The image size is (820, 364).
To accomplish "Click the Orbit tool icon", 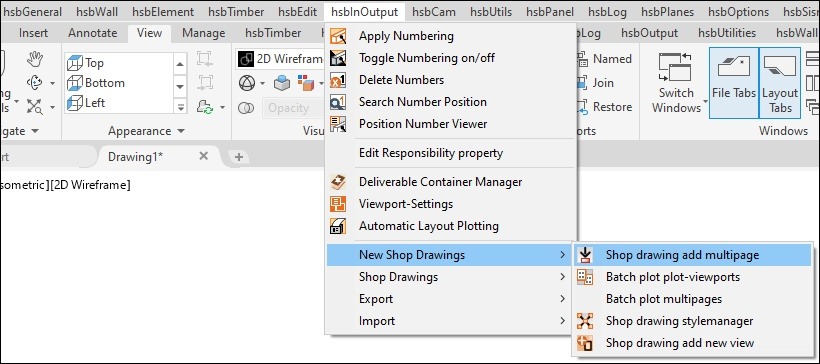I will (35, 83).
